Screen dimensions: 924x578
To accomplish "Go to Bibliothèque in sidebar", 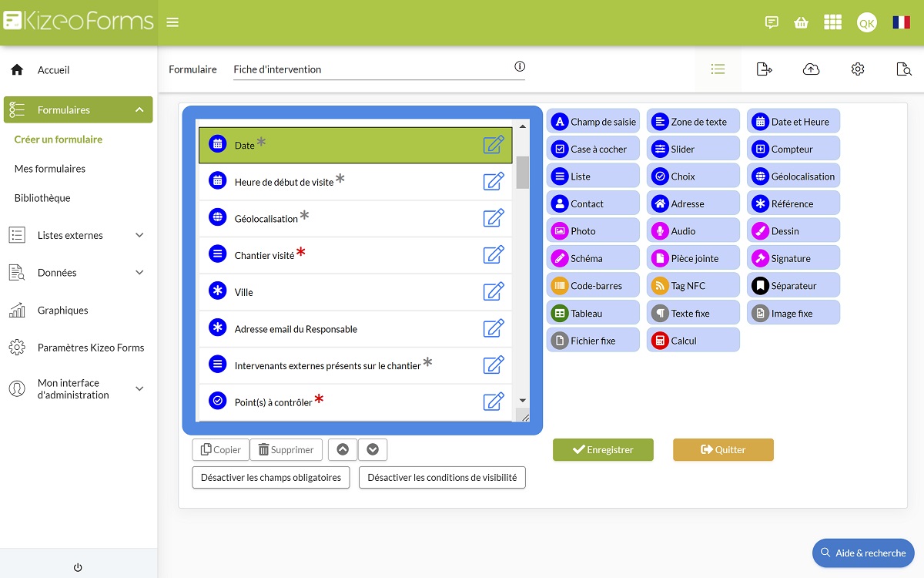I will [42, 198].
